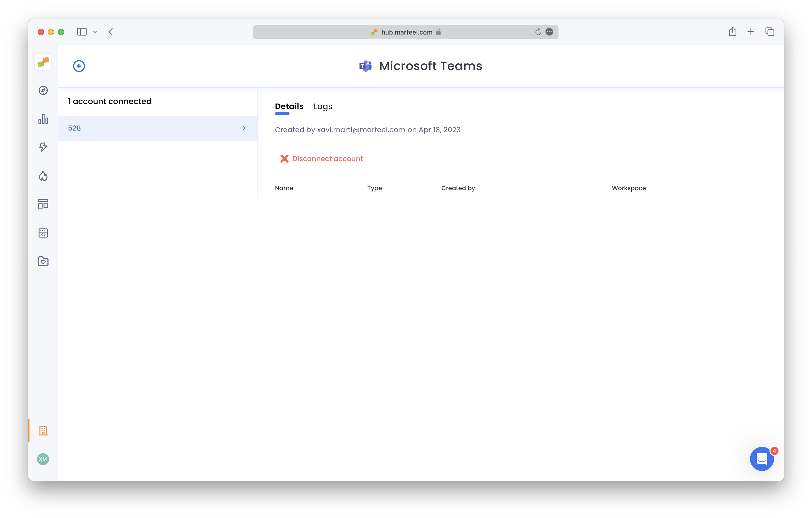Open the compass explore icon in sidebar
812x518 pixels.
tap(43, 90)
